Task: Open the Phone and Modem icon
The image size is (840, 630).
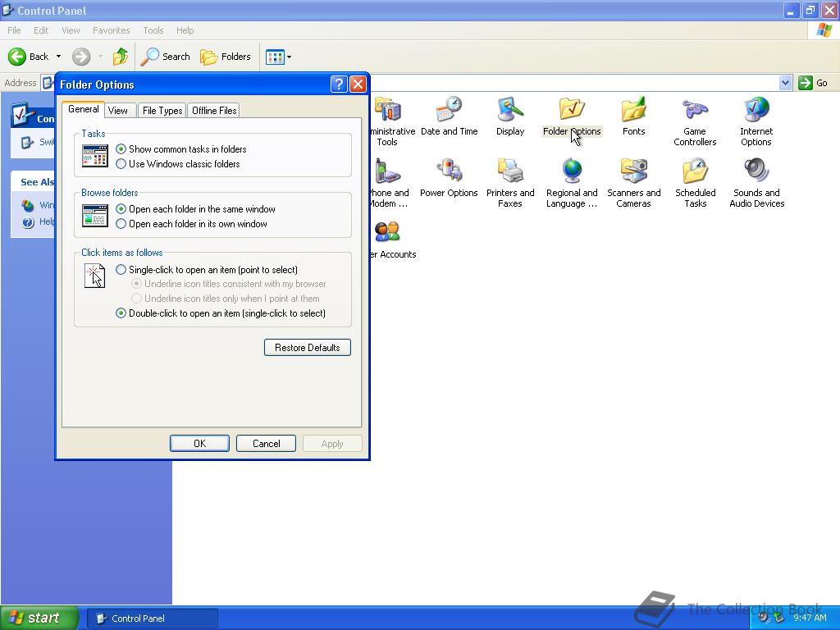Action: [390, 184]
